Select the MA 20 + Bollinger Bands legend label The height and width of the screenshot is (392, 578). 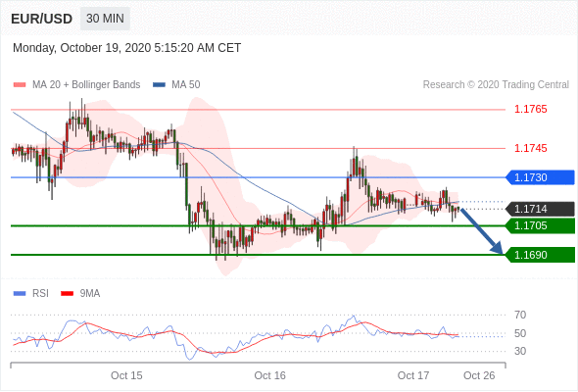coord(86,85)
